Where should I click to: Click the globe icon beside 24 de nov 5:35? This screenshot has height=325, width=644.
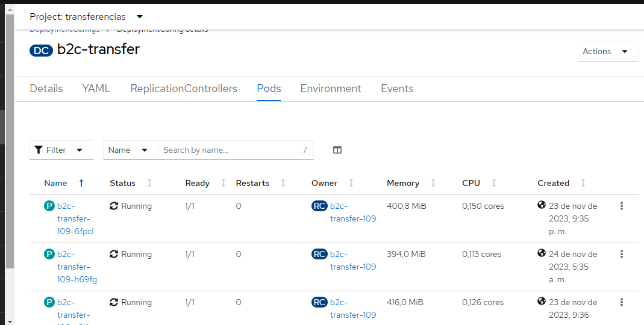542,253
